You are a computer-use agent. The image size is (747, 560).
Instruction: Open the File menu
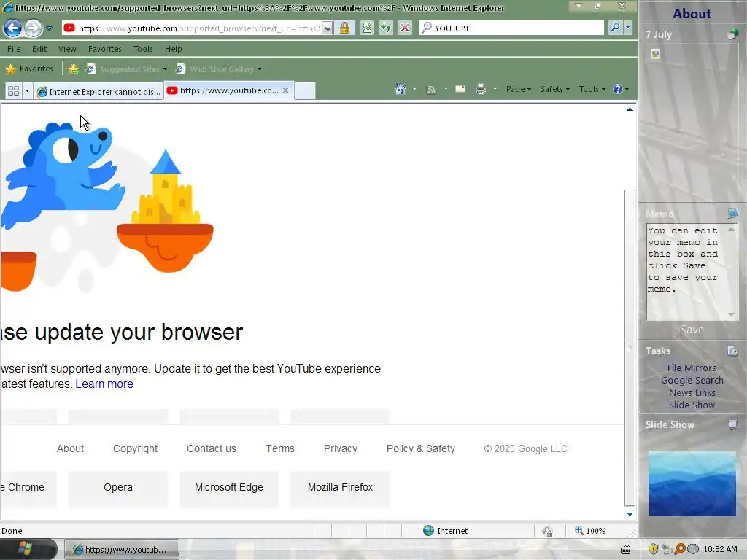tap(14, 49)
